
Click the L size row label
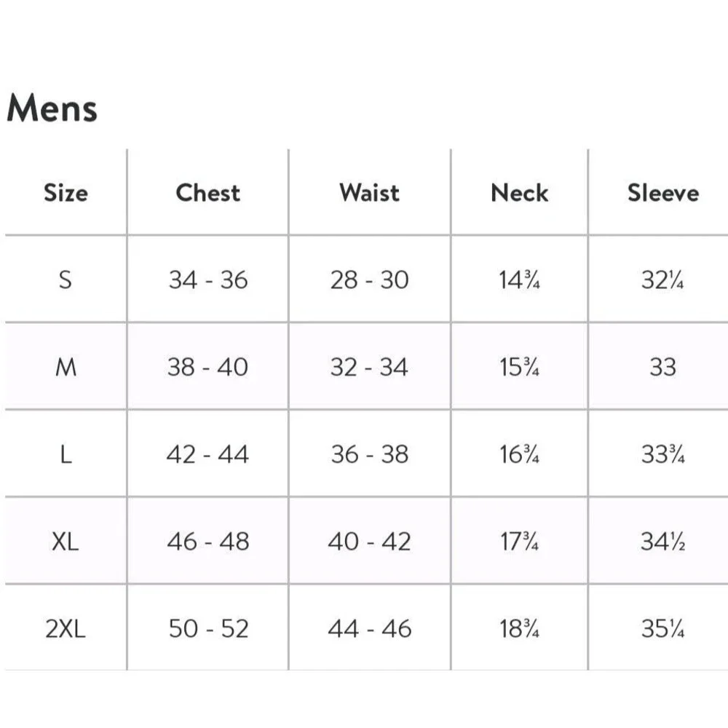[x=66, y=454]
